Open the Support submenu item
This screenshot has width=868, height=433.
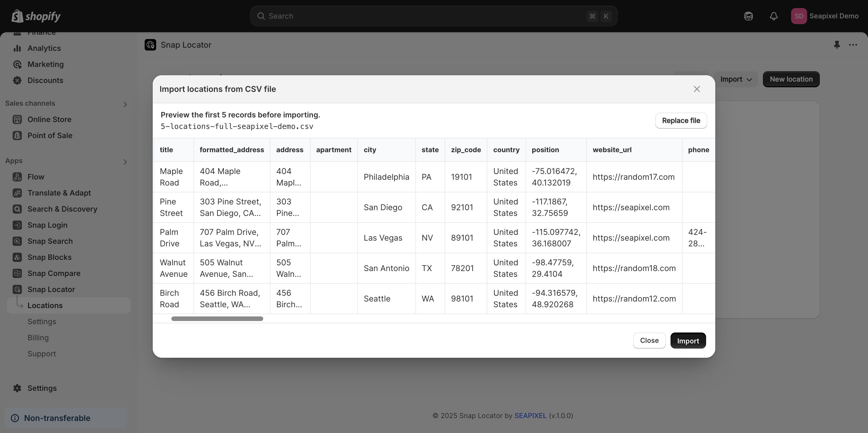(42, 354)
